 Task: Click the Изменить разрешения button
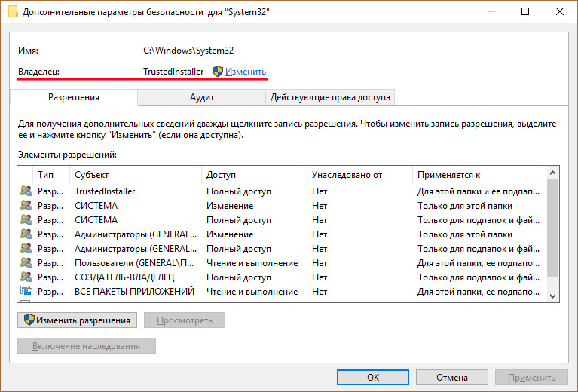pos(77,320)
